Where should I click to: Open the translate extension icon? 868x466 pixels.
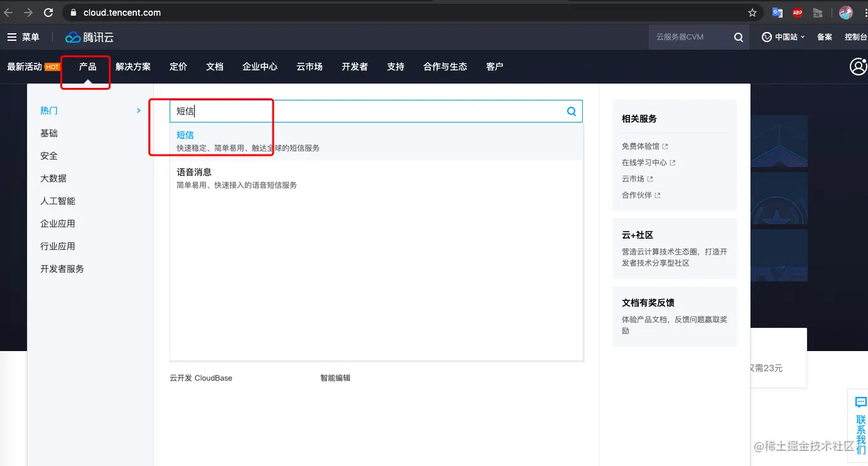point(778,13)
